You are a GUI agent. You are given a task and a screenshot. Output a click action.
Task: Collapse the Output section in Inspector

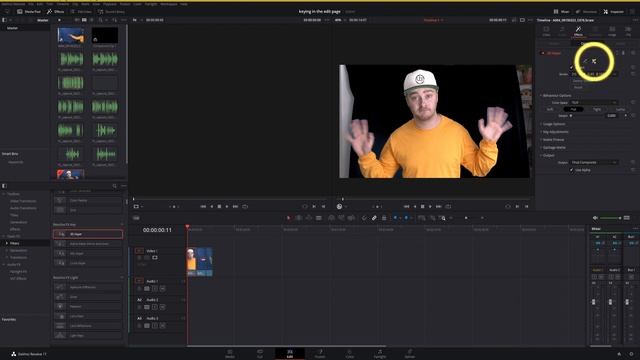point(548,155)
